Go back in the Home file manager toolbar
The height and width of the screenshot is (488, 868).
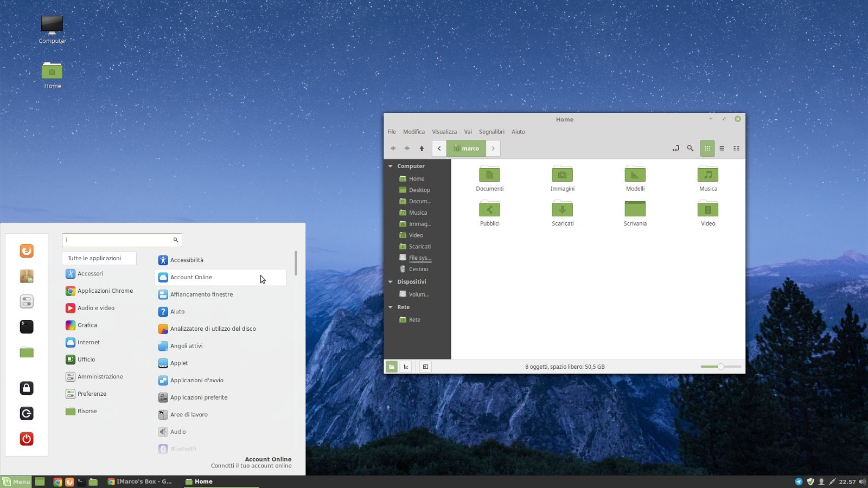(x=393, y=148)
